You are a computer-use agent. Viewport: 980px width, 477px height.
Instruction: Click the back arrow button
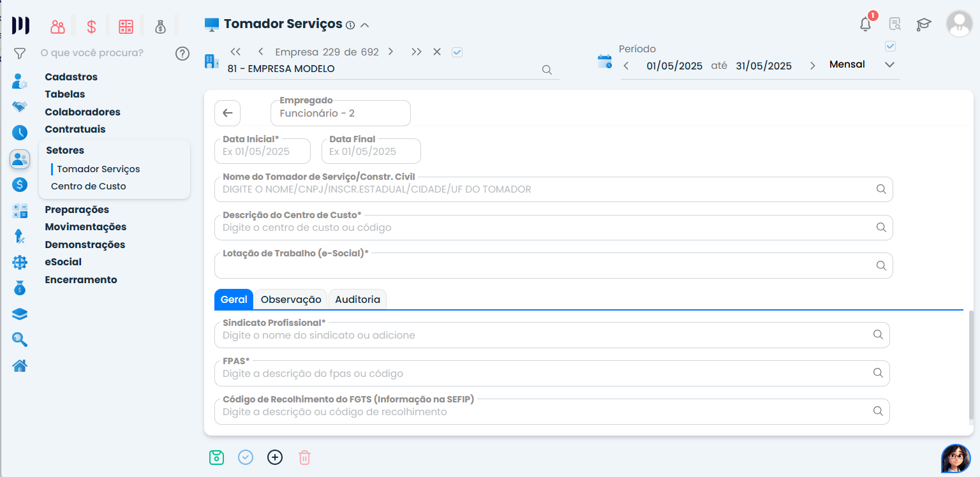(x=227, y=113)
